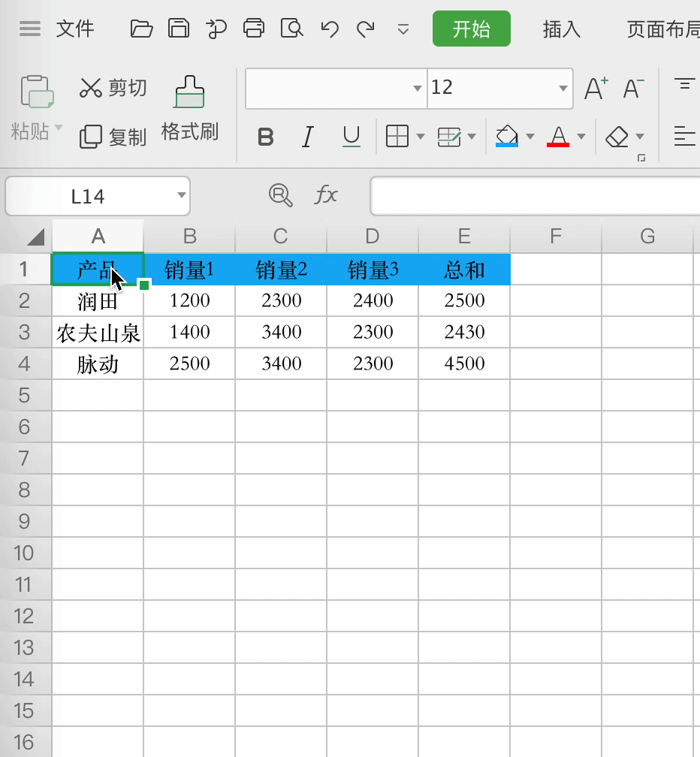The image size is (700, 757).
Task: Select the 脉动 cell
Action: tap(98, 363)
